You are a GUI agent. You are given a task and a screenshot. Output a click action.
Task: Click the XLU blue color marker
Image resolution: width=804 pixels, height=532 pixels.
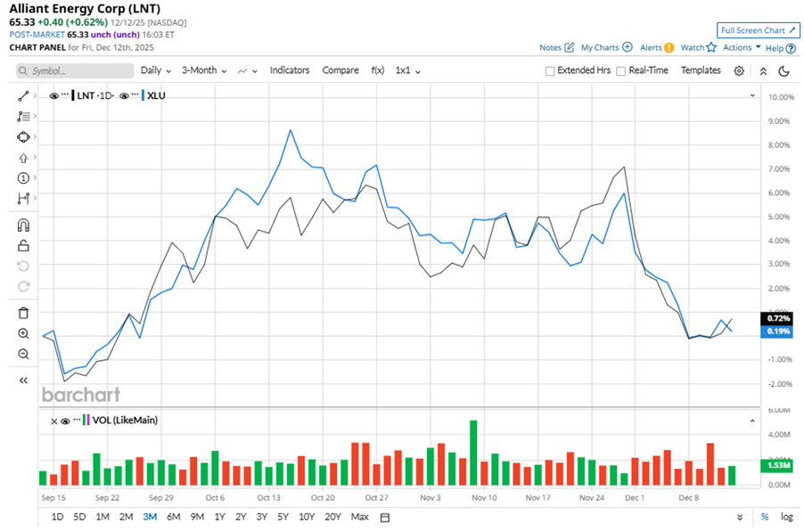click(143, 96)
